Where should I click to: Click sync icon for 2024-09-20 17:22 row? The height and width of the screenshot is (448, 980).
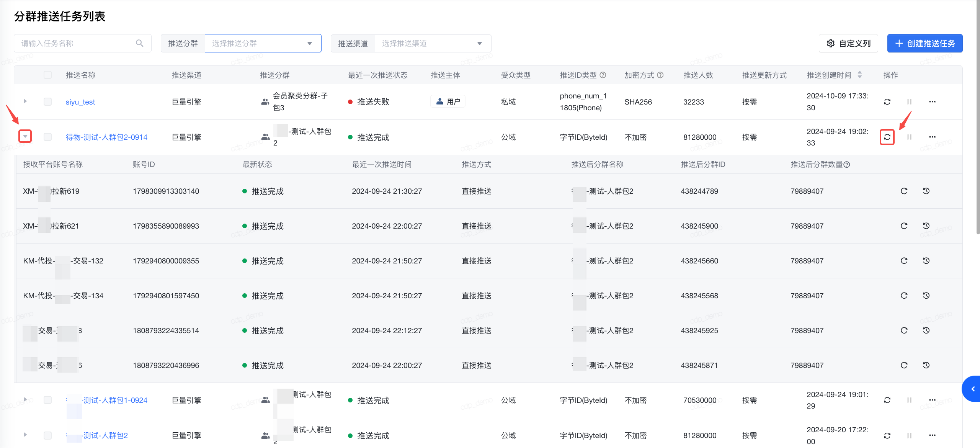coord(887,435)
